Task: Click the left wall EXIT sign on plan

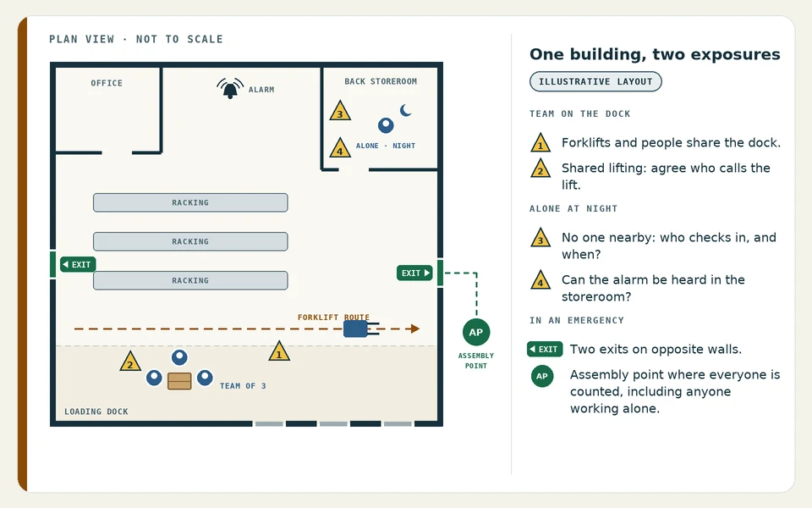Action: pyautogui.click(x=78, y=264)
